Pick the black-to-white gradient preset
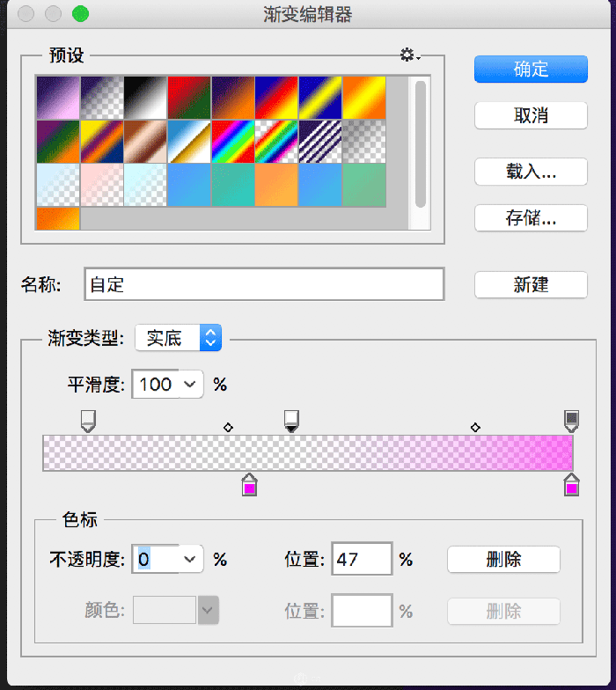The width and height of the screenshot is (616, 690). [146, 98]
